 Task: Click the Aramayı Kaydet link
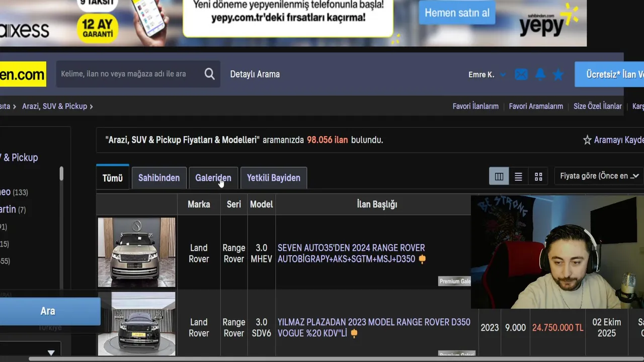click(619, 140)
